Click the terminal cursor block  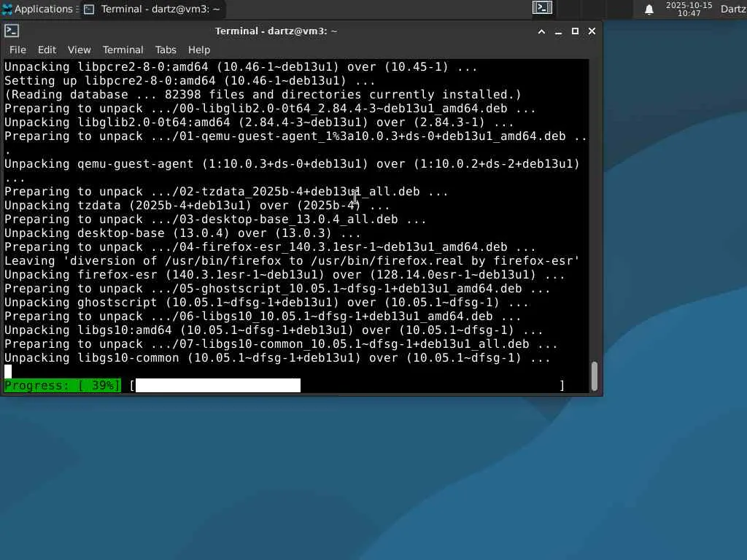pyautogui.click(x=8, y=371)
